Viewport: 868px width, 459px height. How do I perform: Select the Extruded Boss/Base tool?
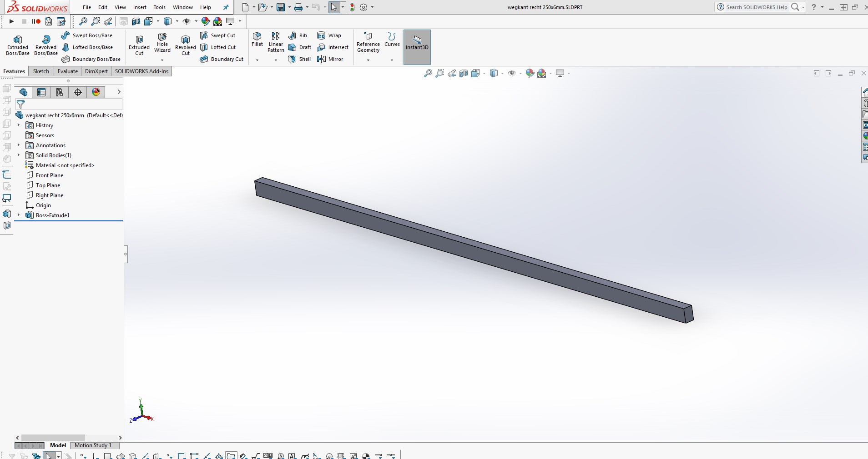pyautogui.click(x=18, y=45)
